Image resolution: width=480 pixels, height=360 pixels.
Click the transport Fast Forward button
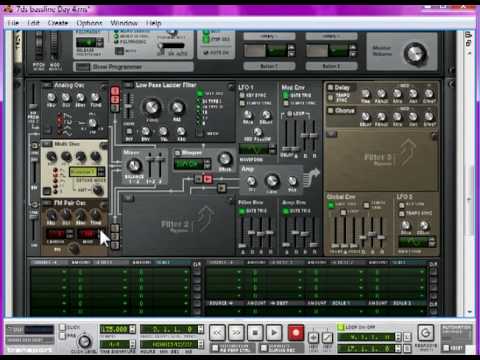[x=236, y=333]
